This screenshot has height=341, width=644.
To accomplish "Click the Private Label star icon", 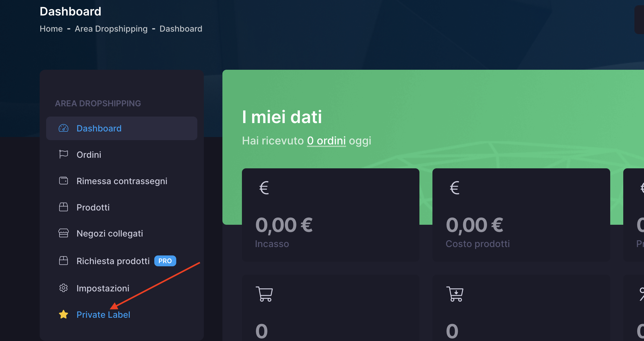I will (64, 314).
